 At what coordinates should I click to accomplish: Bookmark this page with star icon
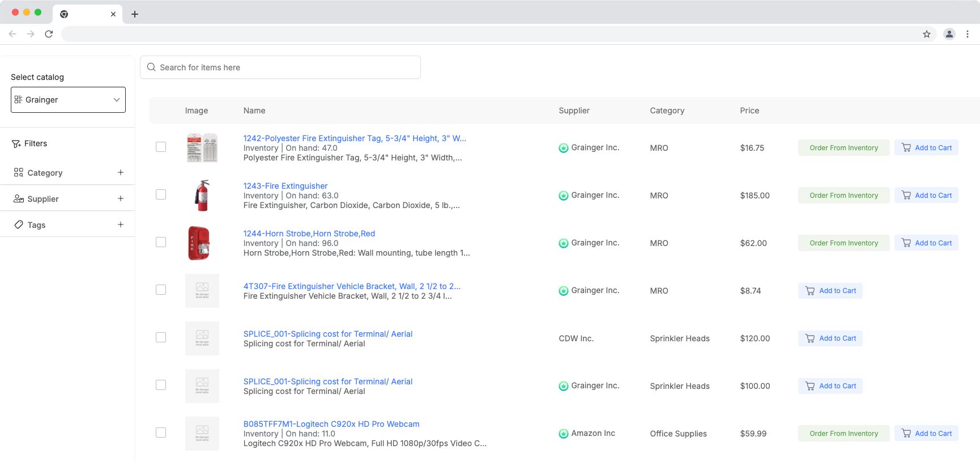click(x=927, y=34)
